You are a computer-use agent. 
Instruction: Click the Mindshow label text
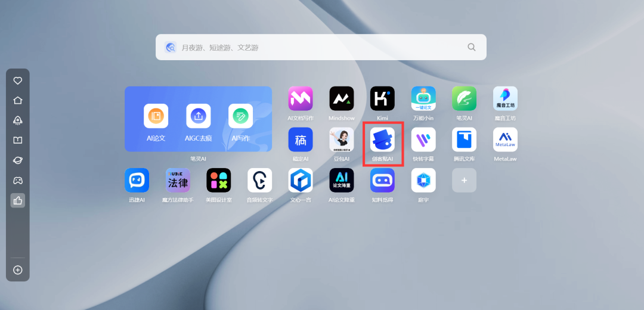[342, 118]
